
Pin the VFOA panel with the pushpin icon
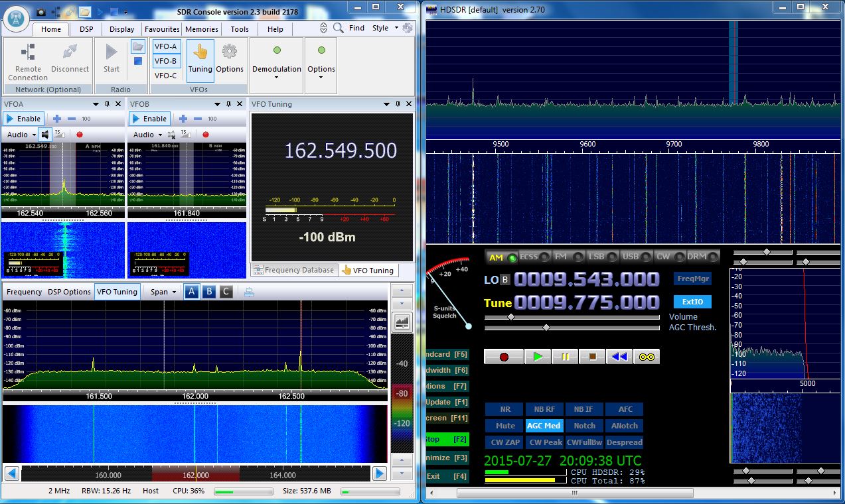click(108, 104)
